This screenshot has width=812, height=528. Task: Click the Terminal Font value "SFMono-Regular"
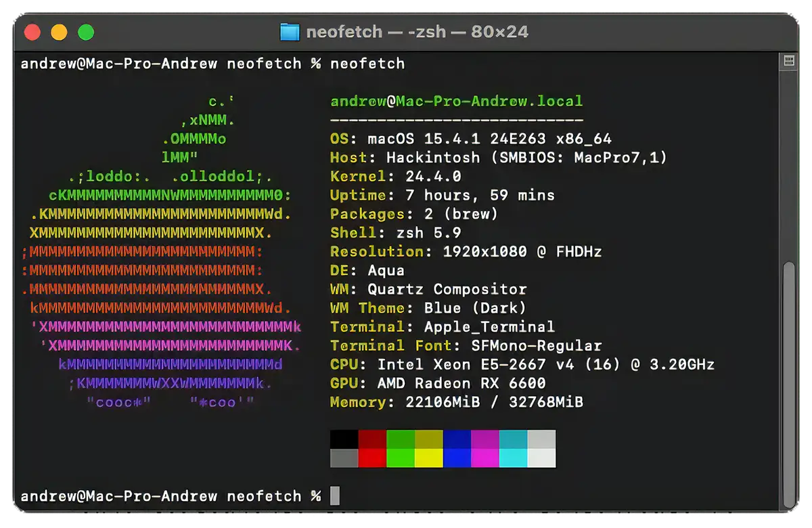click(537, 346)
